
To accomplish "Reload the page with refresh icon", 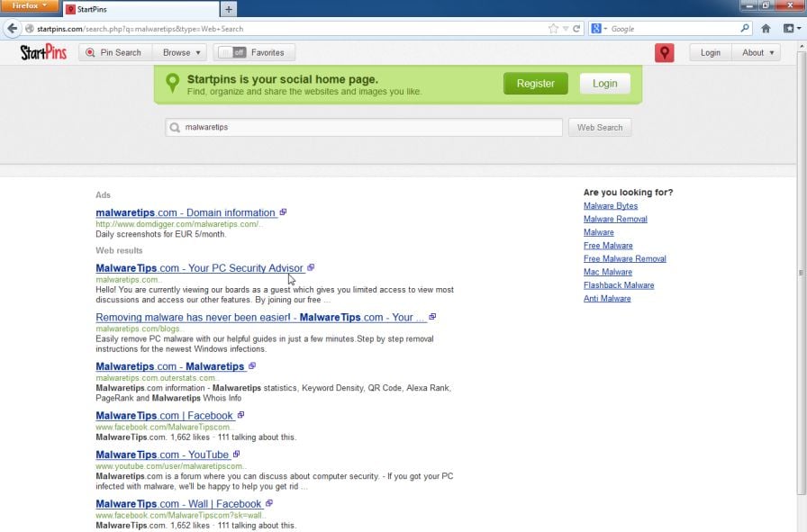I will 576,29.
